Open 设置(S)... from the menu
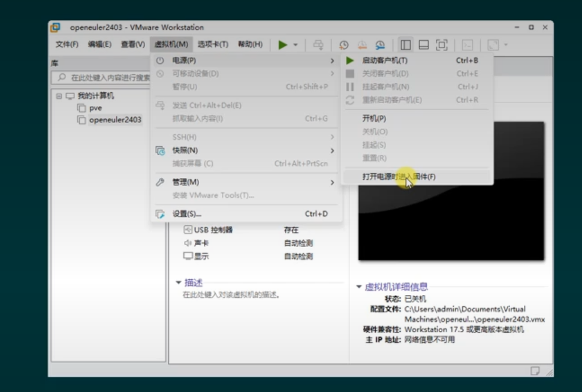Image resolution: width=582 pixels, height=392 pixels. click(x=245, y=214)
